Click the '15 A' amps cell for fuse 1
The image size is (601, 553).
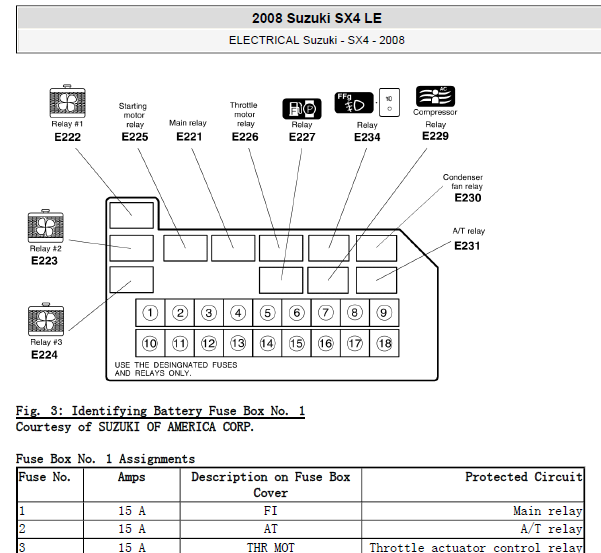[x=131, y=511]
